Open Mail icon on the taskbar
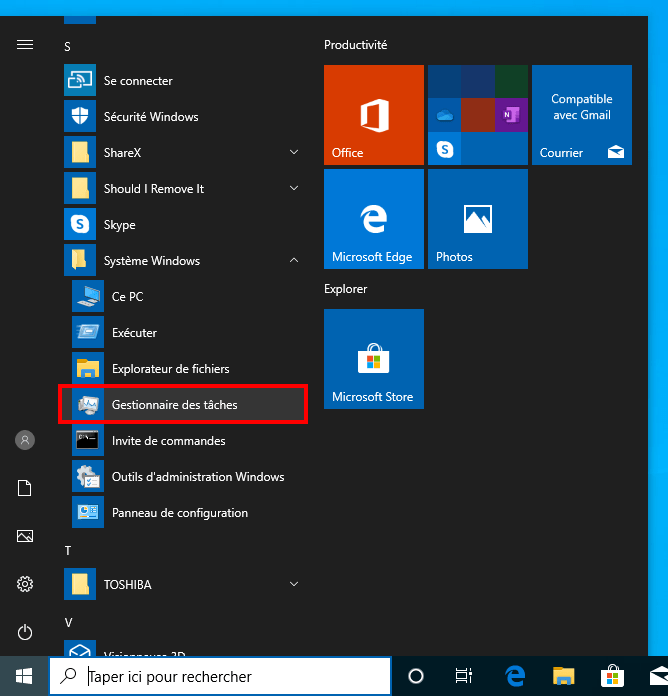This screenshot has height=696, width=668. click(x=658, y=676)
